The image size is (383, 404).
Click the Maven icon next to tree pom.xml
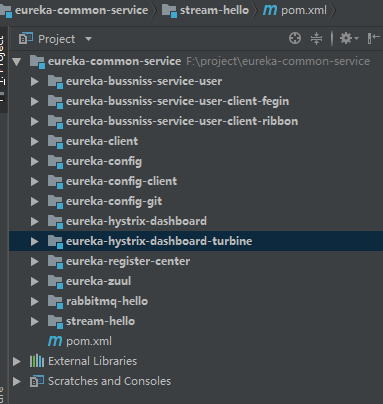point(55,341)
